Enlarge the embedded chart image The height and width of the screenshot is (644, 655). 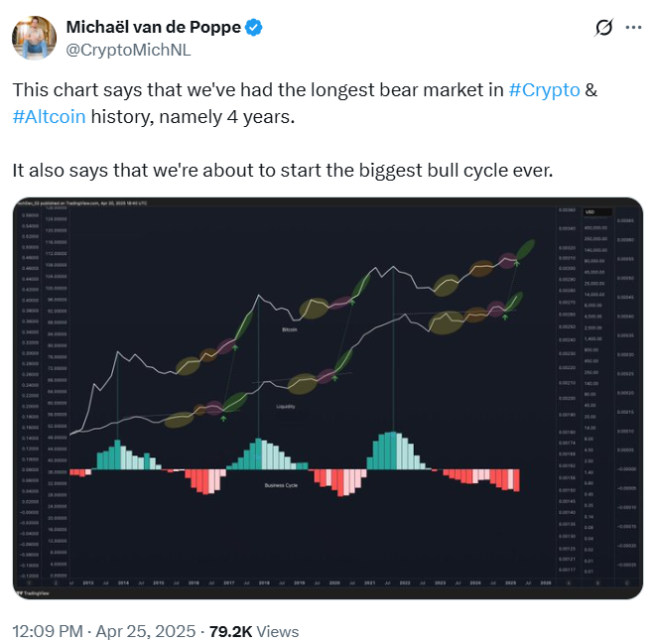(327, 397)
